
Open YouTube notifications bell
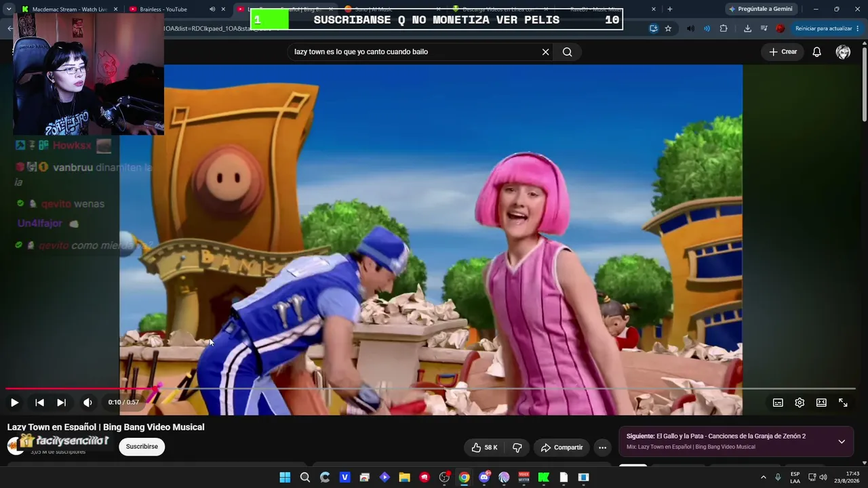point(817,52)
